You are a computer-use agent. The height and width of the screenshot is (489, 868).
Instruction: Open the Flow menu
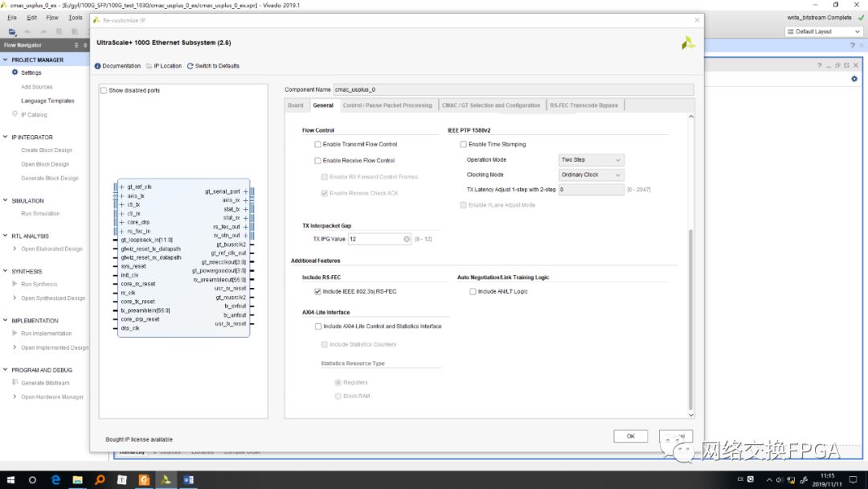pos(52,18)
